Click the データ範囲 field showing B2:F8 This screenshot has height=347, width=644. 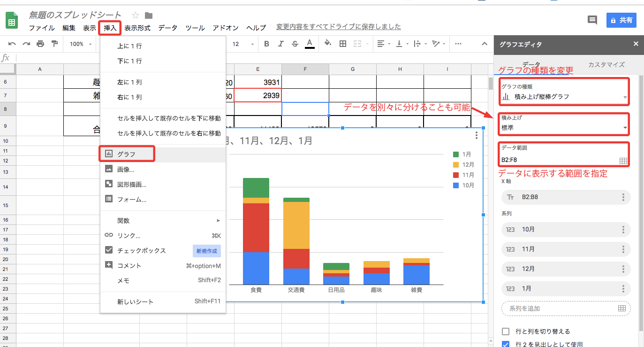[559, 160]
